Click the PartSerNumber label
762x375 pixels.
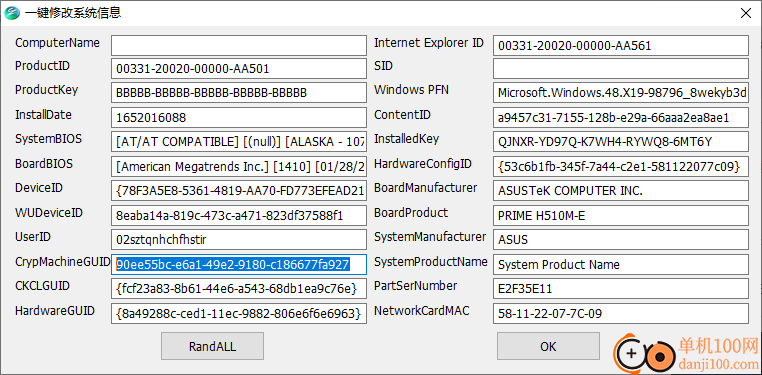(x=416, y=286)
